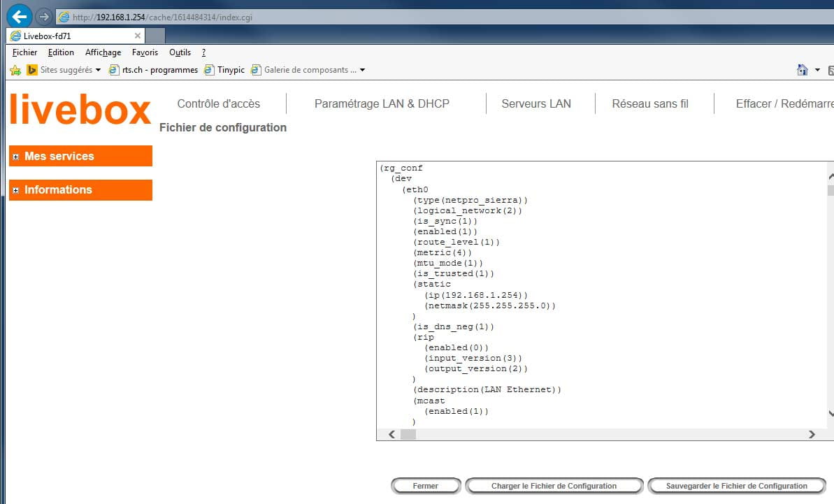Click the line (is_trusted(1))

pyautogui.click(x=454, y=274)
